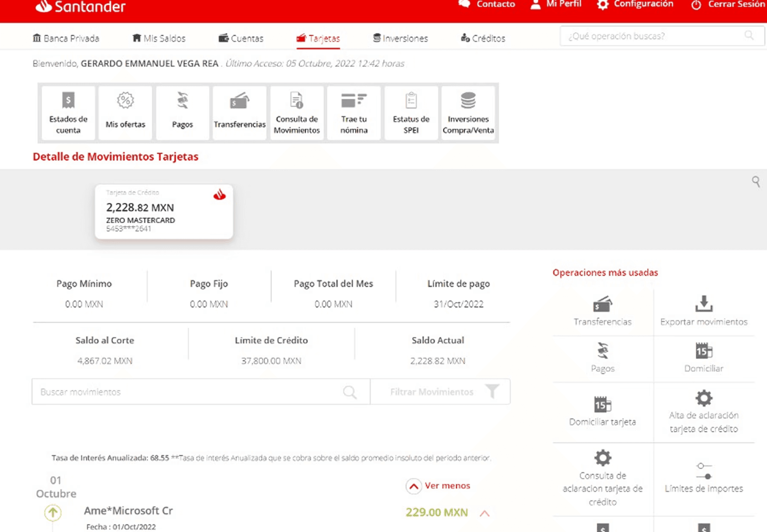The height and width of the screenshot is (532, 767).
Task: Select the ZERO MASTERCARD card tile
Action: [x=164, y=211]
